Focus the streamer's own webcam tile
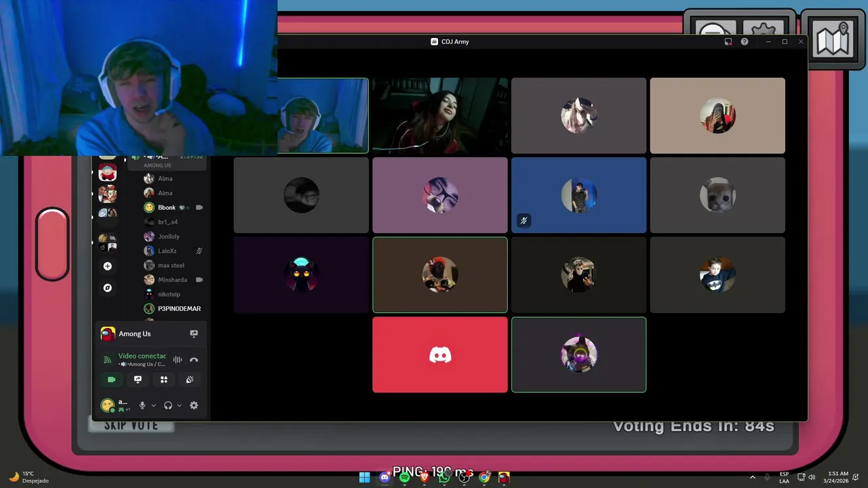The image size is (868, 488). tap(323, 116)
